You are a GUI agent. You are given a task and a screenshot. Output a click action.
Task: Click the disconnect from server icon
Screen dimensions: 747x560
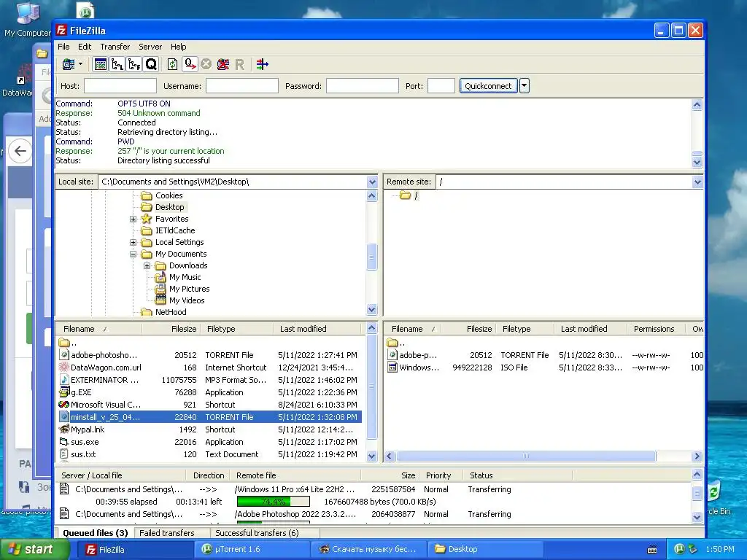(x=223, y=64)
